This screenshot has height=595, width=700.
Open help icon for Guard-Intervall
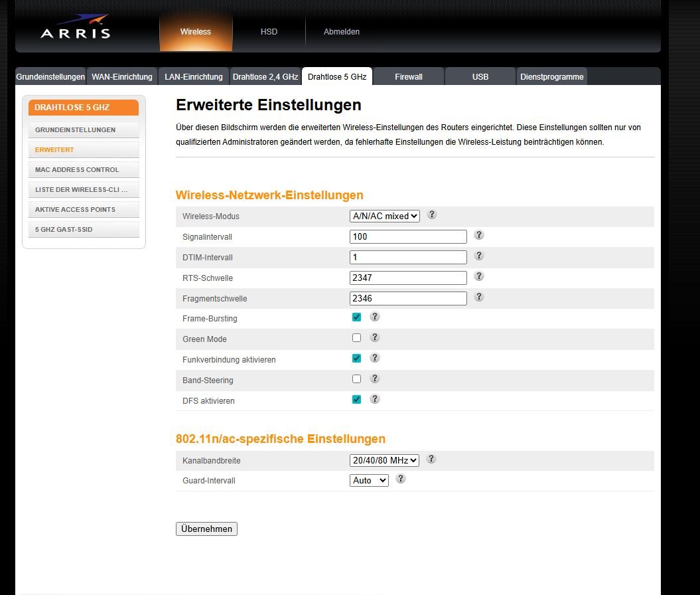pyautogui.click(x=401, y=479)
